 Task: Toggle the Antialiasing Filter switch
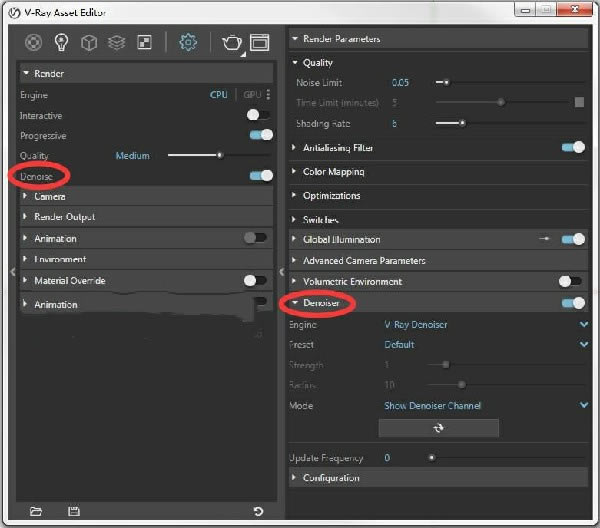pyautogui.click(x=573, y=147)
